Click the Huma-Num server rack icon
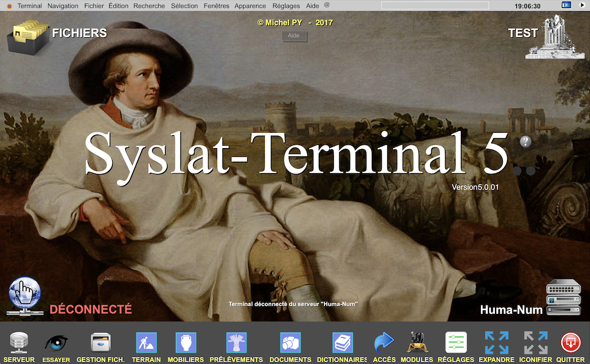 (x=559, y=298)
